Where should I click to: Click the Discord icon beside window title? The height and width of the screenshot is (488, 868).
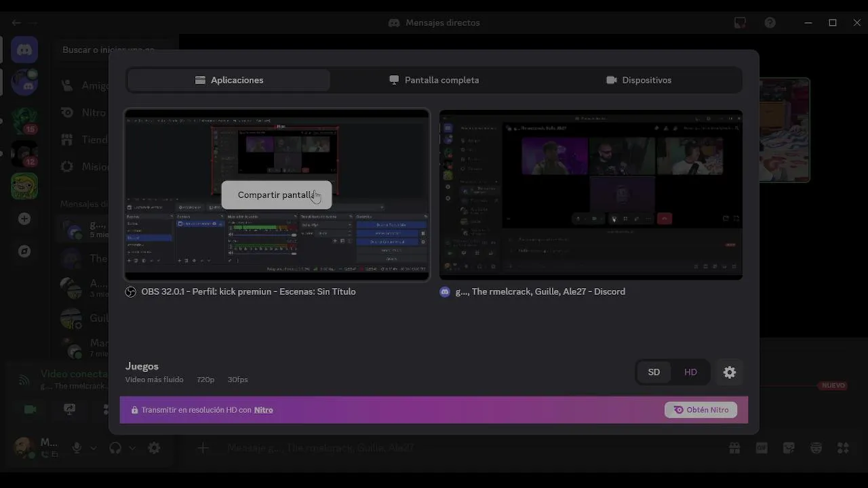[445, 291]
